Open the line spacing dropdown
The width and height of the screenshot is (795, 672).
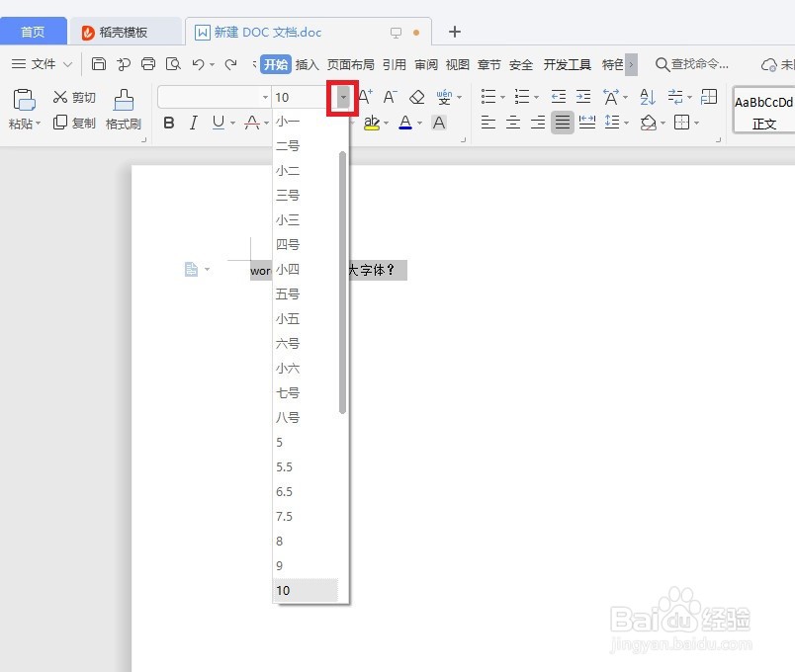(x=625, y=123)
